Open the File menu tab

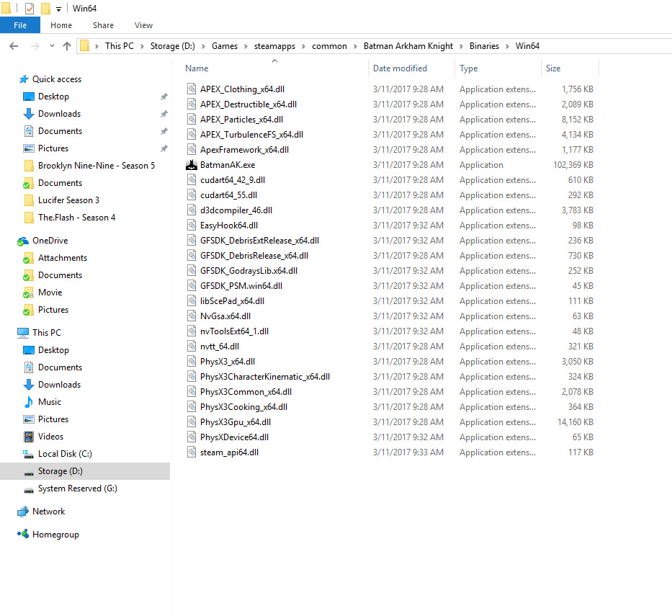(20, 25)
